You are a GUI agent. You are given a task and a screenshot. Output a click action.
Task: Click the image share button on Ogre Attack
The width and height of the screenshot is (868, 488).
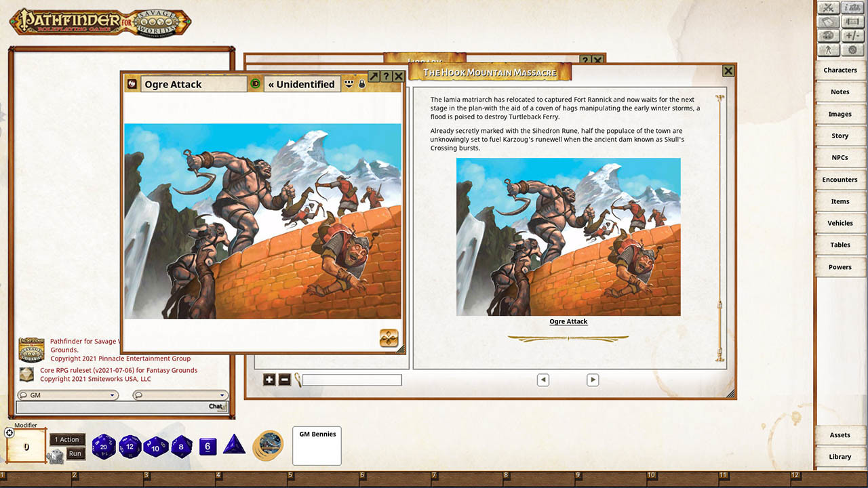click(x=389, y=338)
